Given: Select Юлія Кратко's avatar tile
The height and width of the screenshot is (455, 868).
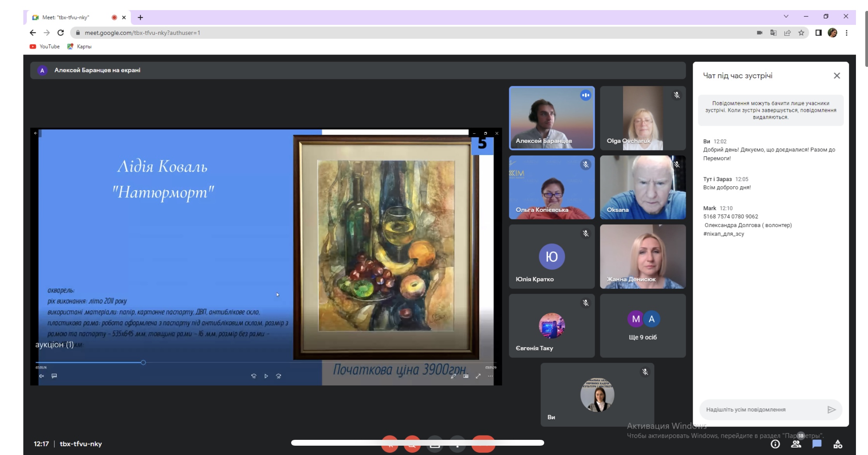Looking at the screenshot, I should pos(552,257).
